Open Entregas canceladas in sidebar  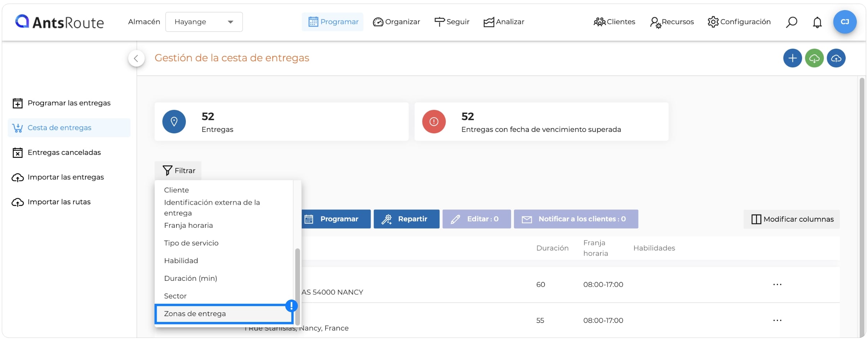[x=69, y=152]
